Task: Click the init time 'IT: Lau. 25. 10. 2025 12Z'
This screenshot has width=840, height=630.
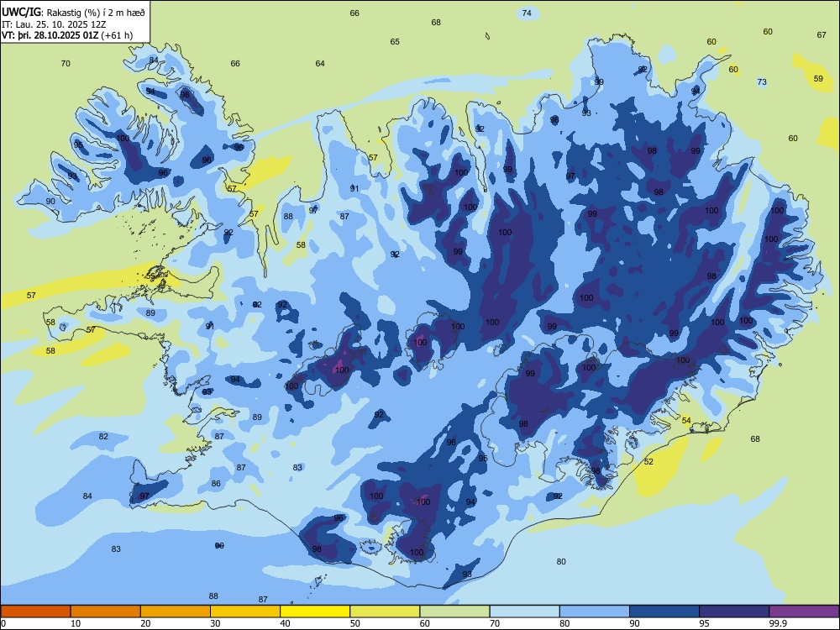Action: point(54,24)
